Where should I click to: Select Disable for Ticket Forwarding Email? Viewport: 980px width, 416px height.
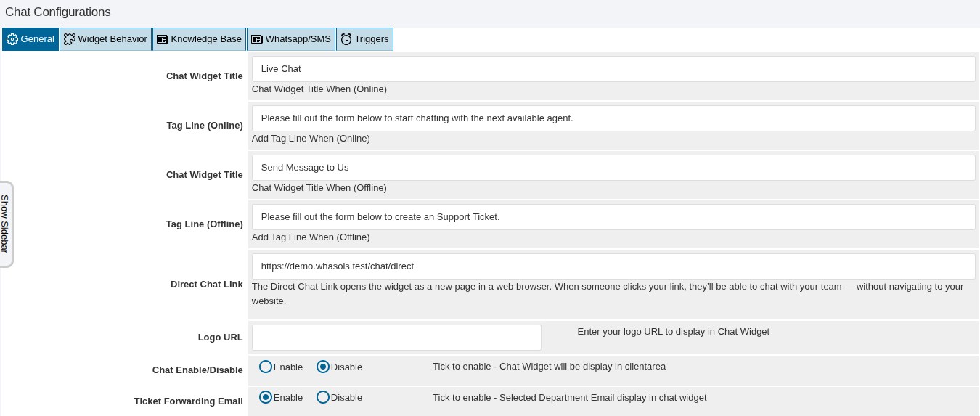tap(323, 397)
